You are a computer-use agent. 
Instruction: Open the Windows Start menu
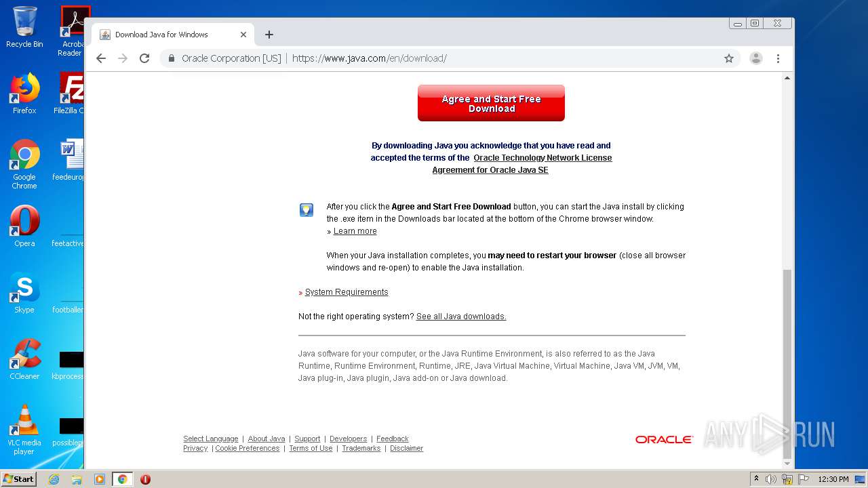click(19, 479)
